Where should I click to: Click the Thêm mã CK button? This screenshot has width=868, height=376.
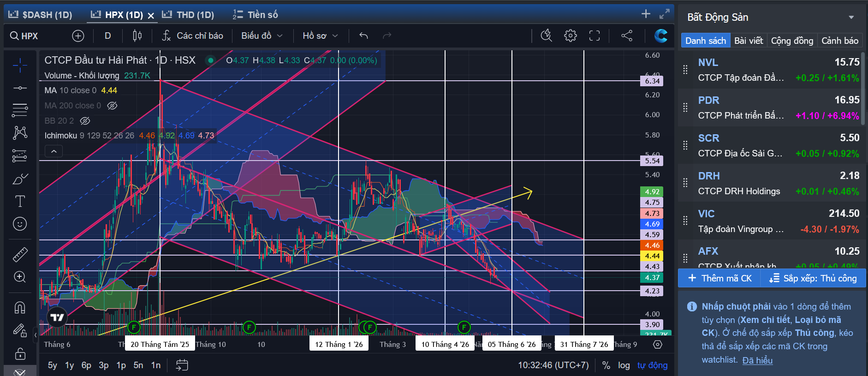pos(720,278)
